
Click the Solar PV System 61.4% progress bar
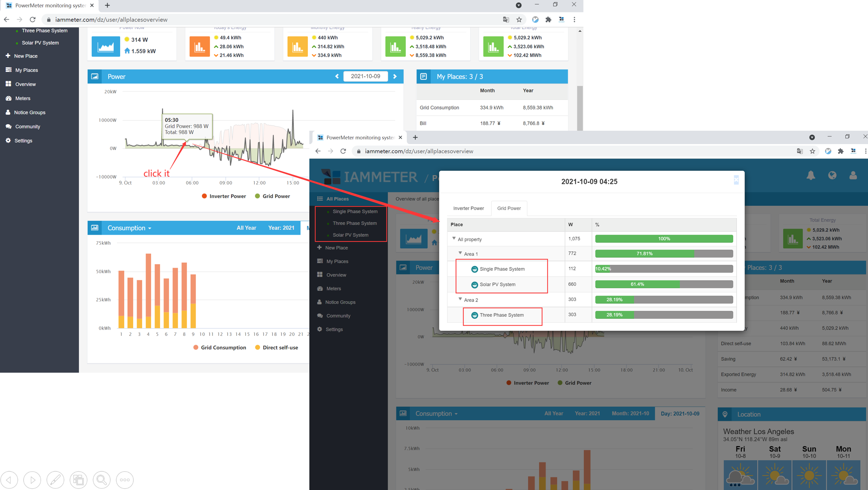pos(663,284)
